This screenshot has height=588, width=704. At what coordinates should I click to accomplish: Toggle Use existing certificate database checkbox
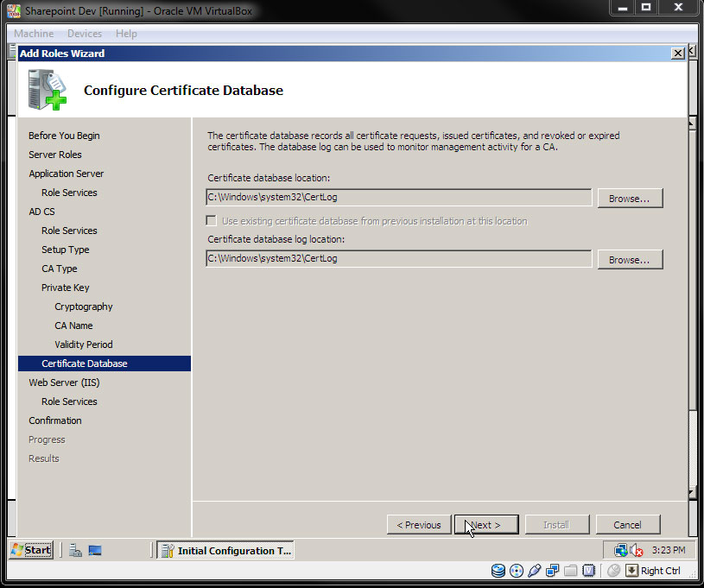[x=211, y=220]
